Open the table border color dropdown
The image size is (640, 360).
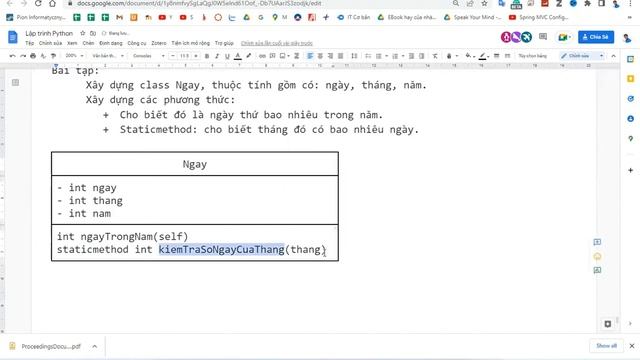coord(484,56)
